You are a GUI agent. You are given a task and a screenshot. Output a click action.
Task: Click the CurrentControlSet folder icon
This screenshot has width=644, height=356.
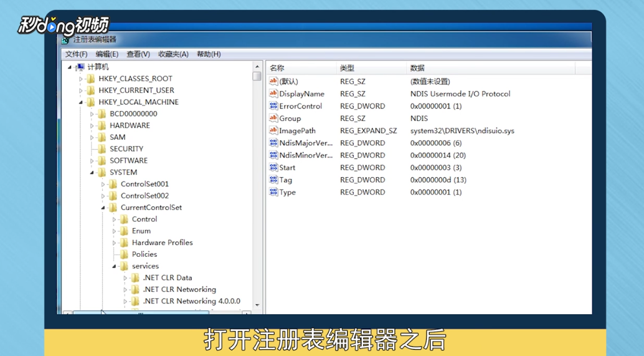pyautogui.click(x=113, y=208)
